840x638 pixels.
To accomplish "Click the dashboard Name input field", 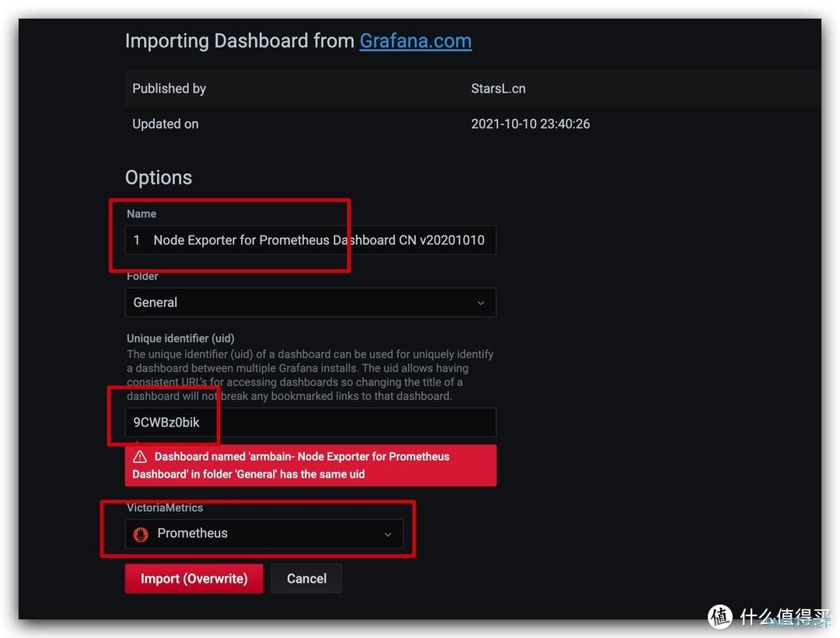I will (310, 240).
